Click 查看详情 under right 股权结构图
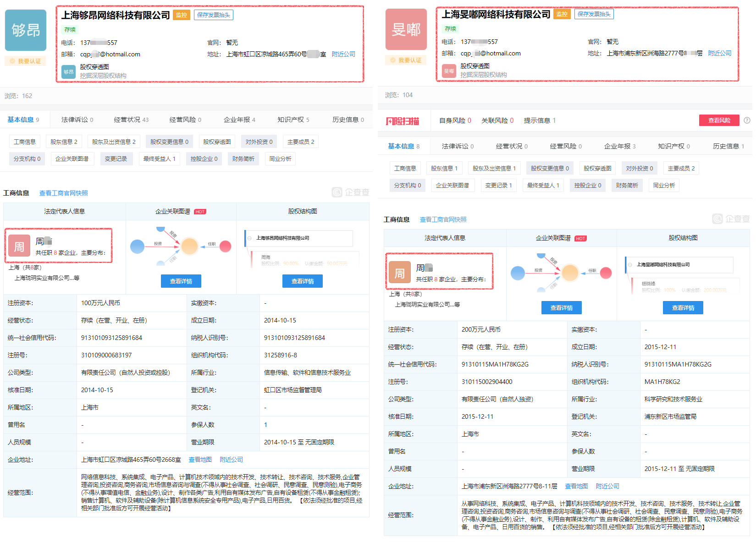 tap(683, 308)
